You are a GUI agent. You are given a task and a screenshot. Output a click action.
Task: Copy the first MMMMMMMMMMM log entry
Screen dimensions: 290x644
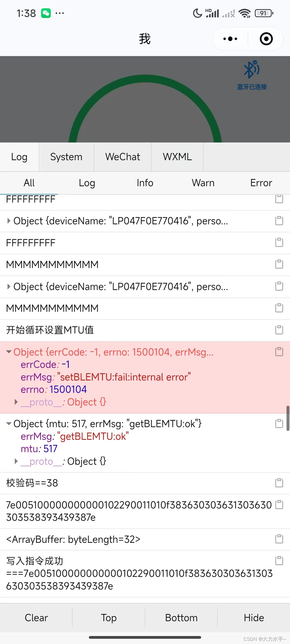279,264
